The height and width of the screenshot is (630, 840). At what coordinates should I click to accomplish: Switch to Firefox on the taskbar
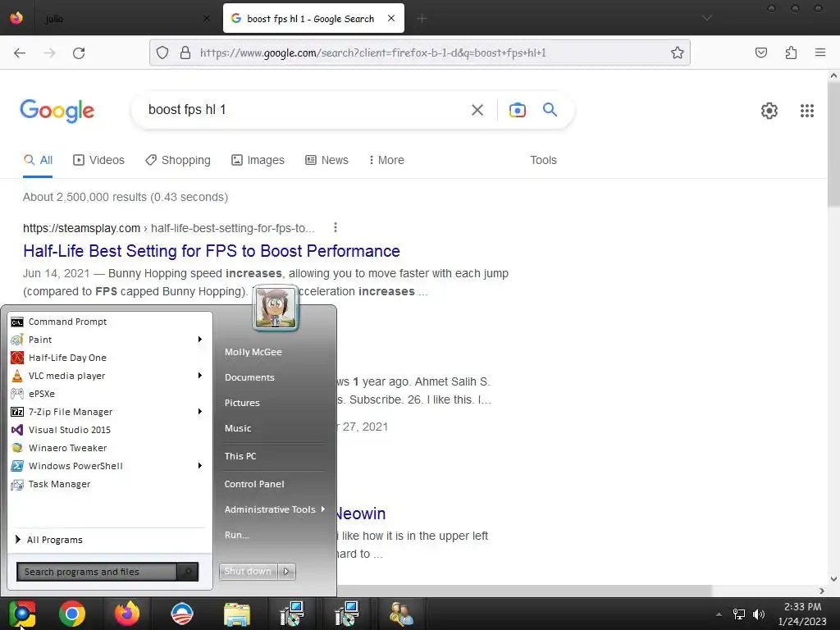click(127, 614)
